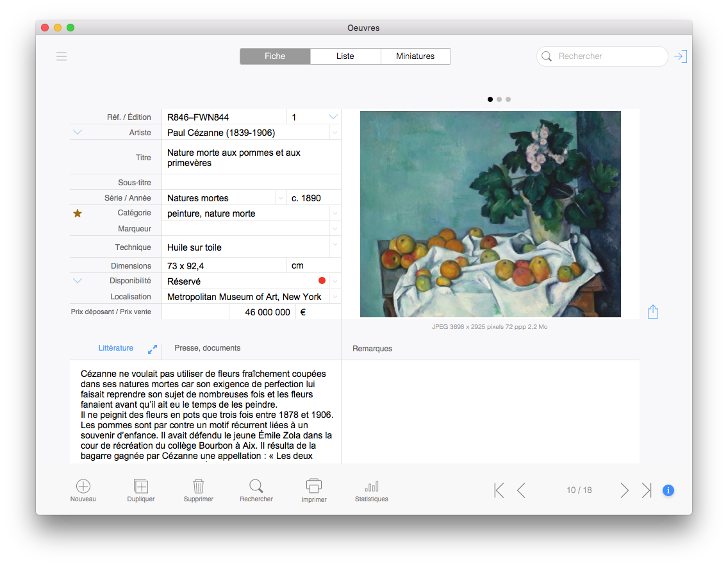The width and height of the screenshot is (728, 566).
Task: Go to the next record arrow
Action: coord(624,490)
